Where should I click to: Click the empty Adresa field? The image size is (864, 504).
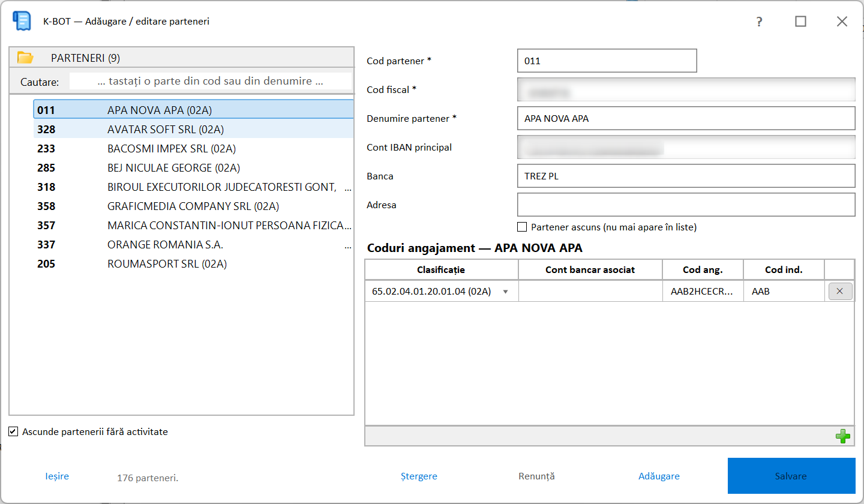686,205
